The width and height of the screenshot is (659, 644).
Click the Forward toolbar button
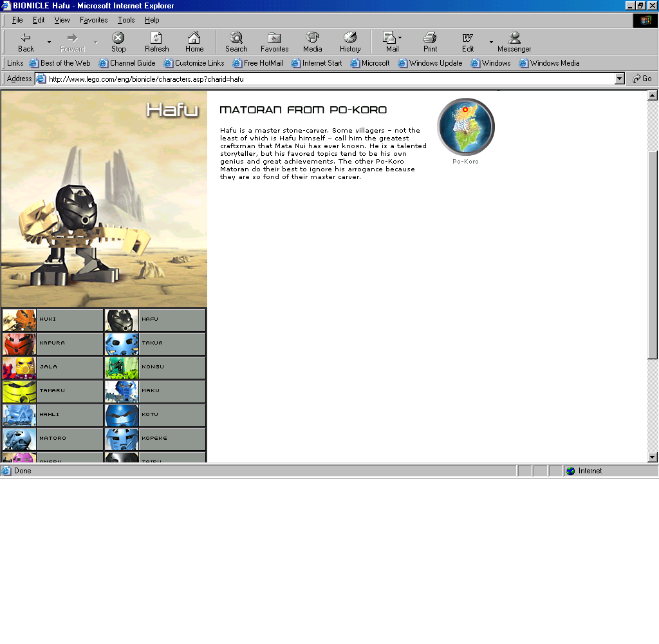click(72, 42)
